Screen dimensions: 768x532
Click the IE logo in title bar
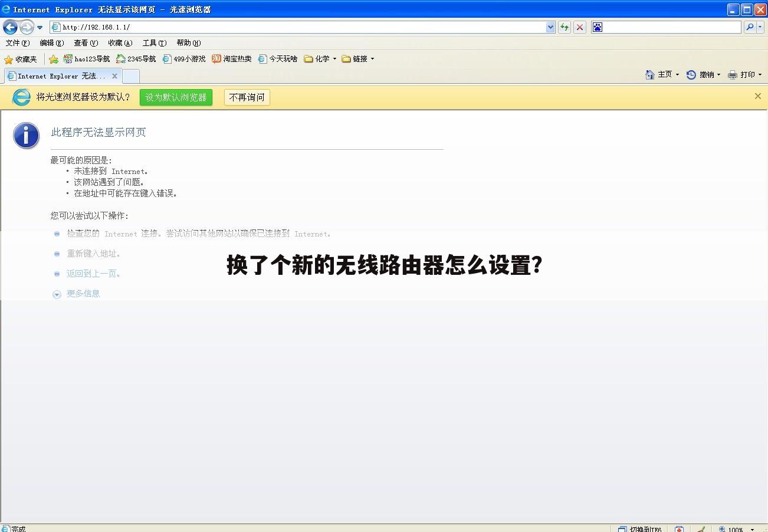click(x=6, y=9)
